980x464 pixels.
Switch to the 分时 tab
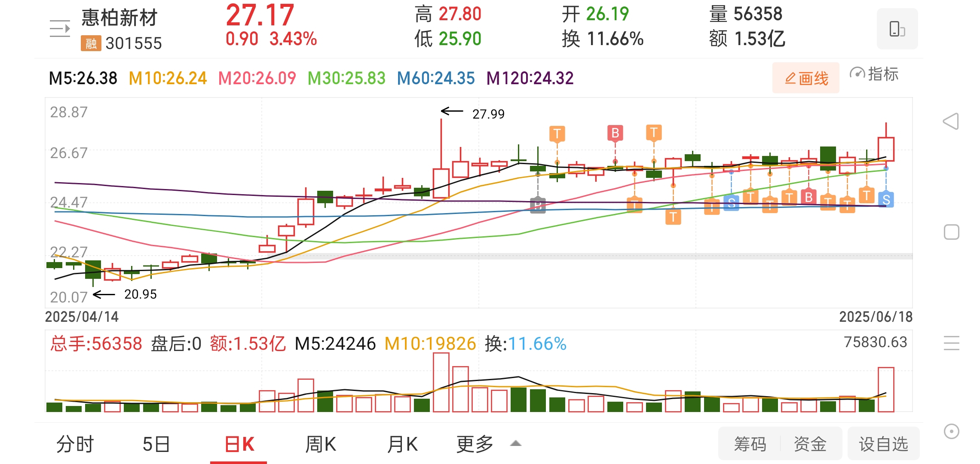pyautogui.click(x=75, y=444)
